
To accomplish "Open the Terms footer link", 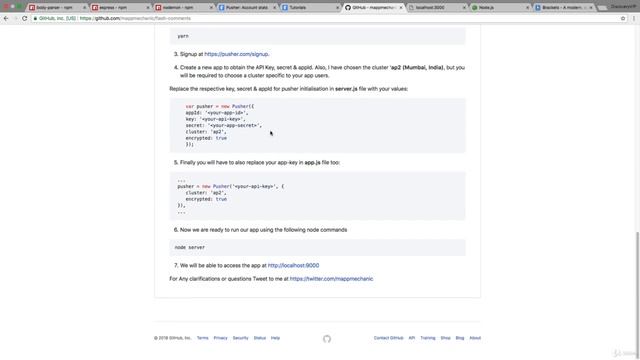I will coord(202,338).
